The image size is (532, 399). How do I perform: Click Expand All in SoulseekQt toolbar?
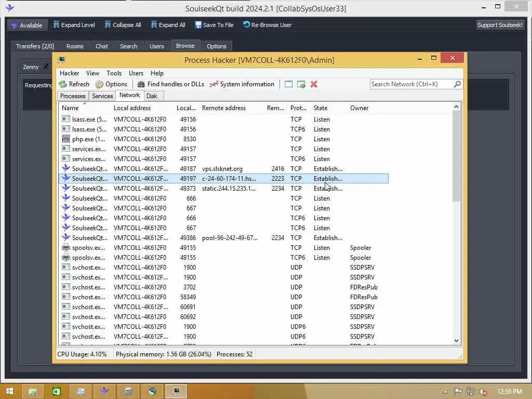click(168, 25)
